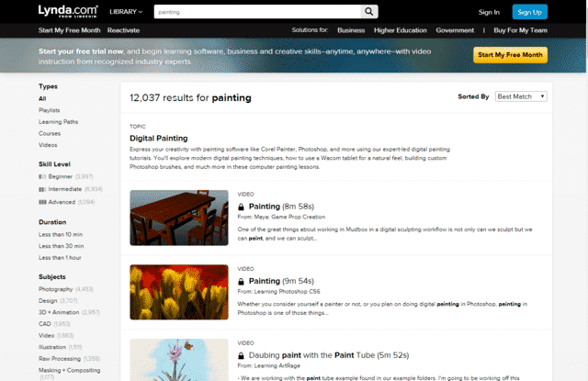This screenshot has width=588, height=381.
Task: Click Sign In link
Action: [x=489, y=12]
